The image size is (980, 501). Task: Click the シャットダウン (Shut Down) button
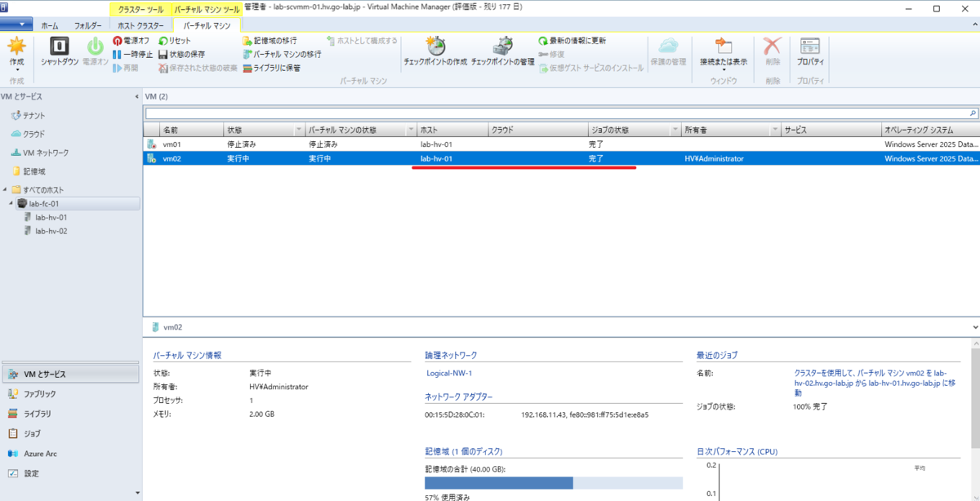point(60,52)
